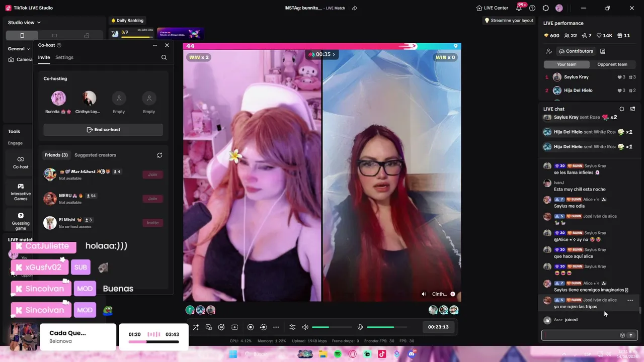Screen dimensions: 644x362
Task: Mute the microphone
Action: (360, 327)
